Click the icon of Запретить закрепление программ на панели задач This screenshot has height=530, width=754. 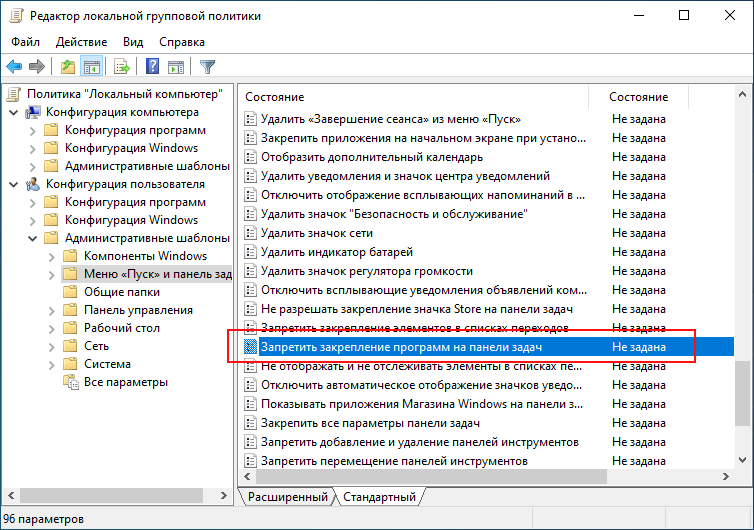(250, 347)
